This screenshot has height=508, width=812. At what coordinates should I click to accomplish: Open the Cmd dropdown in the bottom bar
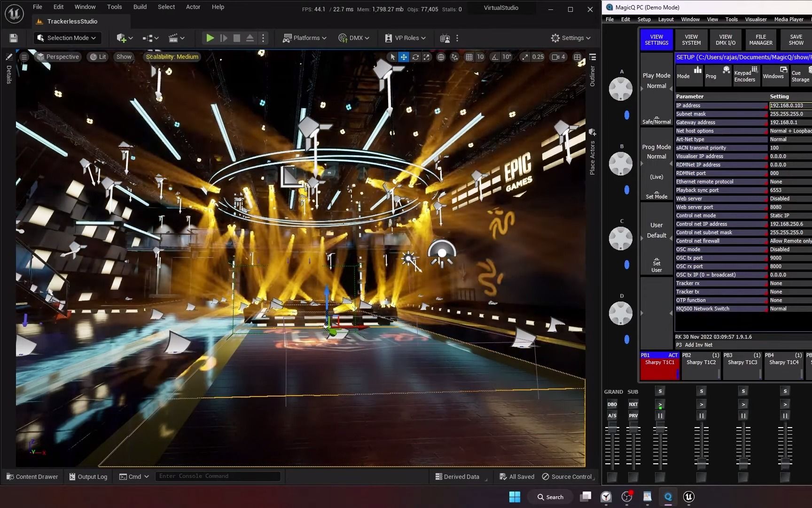click(x=134, y=476)
